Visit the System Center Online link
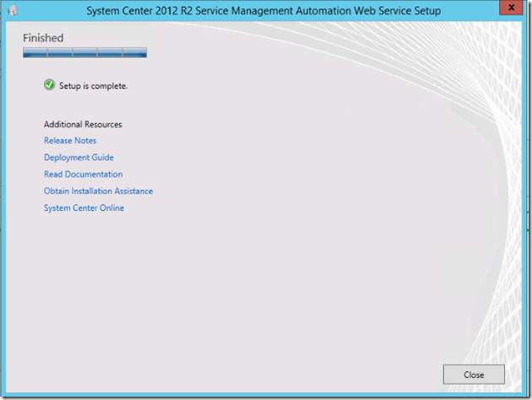532x400 pixels. (x=84, y=208)
